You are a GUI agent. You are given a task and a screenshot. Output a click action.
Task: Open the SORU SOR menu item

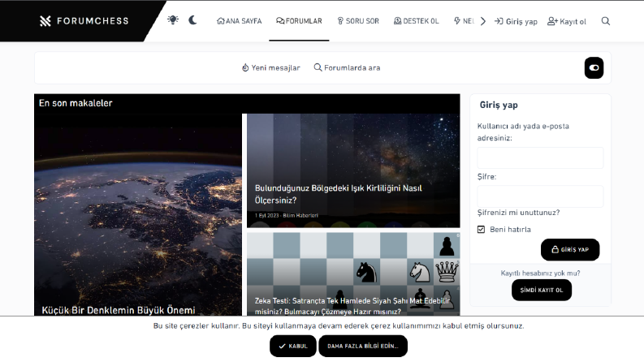point(357,21)
